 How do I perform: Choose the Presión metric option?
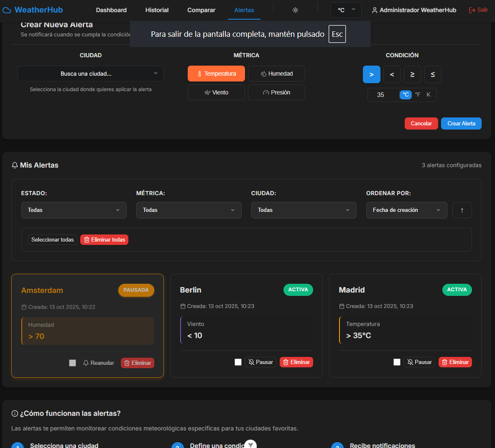click(x=276, y=92)
